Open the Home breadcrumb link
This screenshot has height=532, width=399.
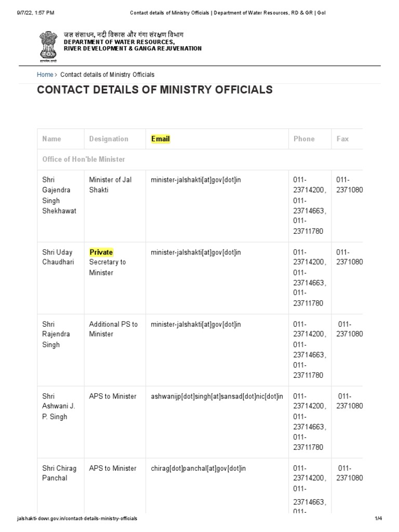pyautogui.click(x=45, y=75)
